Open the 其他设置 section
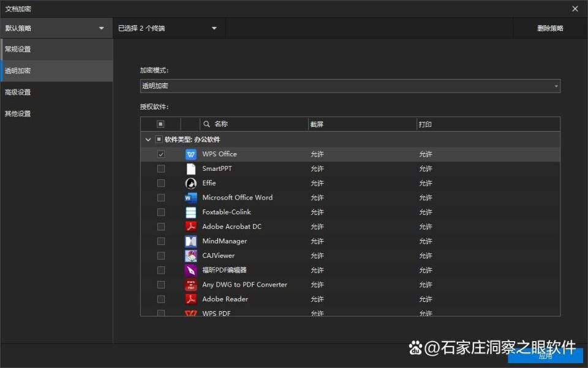This screenshot has height=368, width=588. click(56, 113)
